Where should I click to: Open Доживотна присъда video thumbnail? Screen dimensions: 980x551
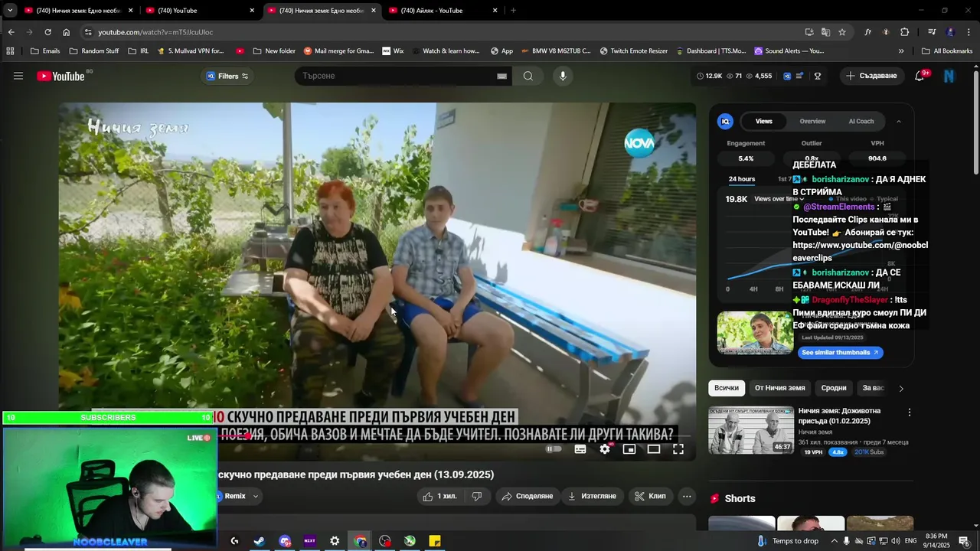(751, 430)
